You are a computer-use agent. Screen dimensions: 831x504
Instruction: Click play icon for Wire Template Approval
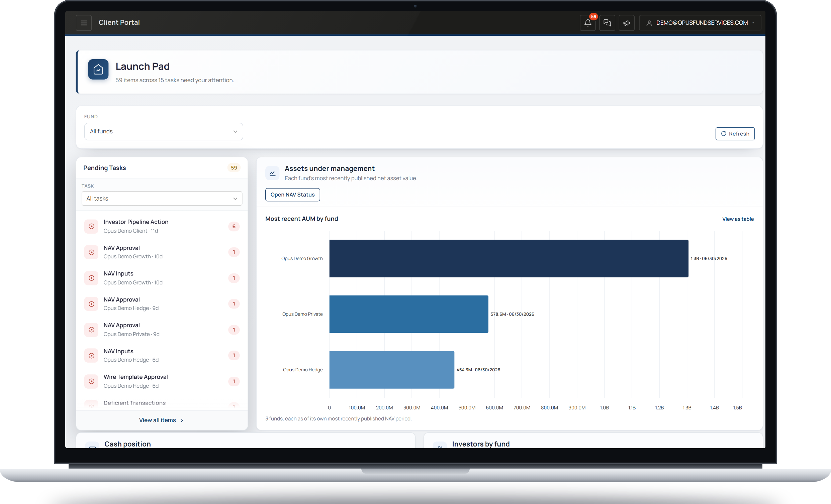pyautogui.click(x=91, y=381)
